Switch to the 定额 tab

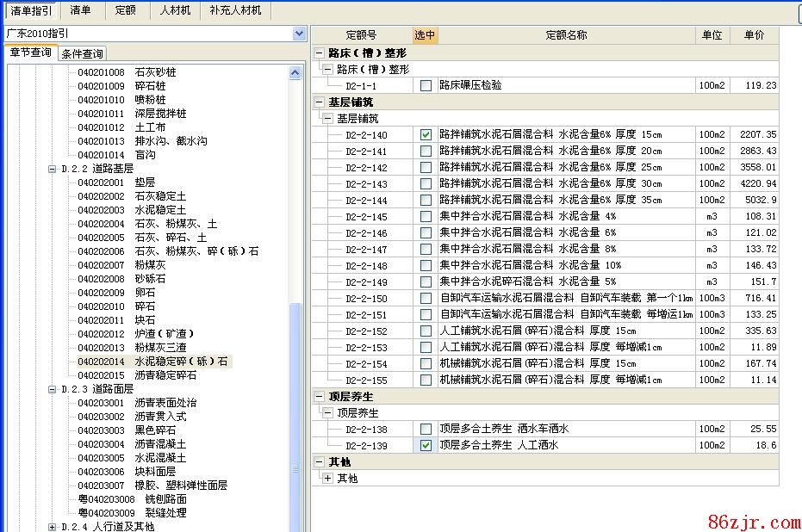point(125,10)
